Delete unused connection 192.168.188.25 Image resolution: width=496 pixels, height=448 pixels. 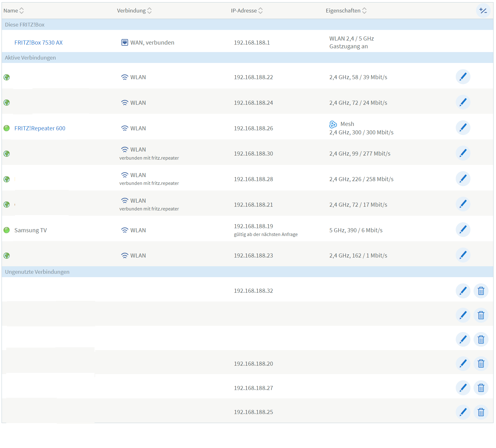[x=481, y=412]
